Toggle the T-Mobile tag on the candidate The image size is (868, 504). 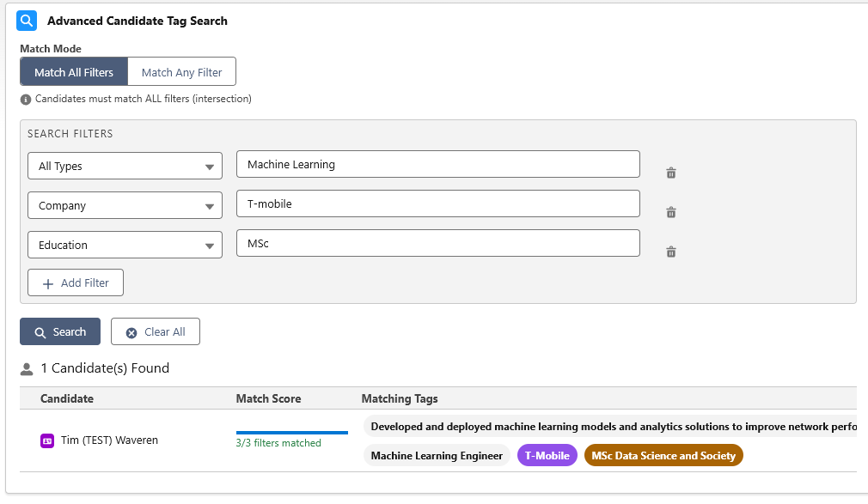click(x=547, y=455)
